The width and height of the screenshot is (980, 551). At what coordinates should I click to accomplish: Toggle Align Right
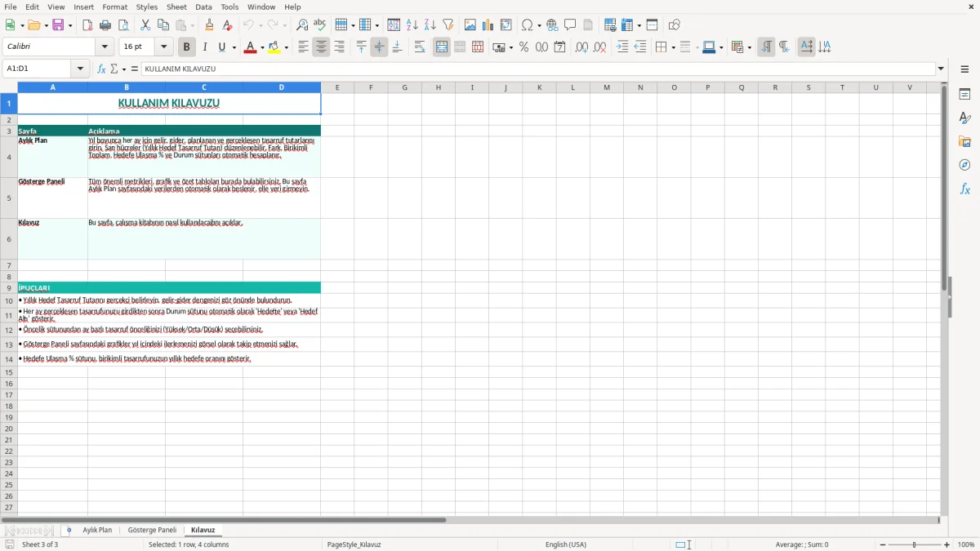[340, 47]
